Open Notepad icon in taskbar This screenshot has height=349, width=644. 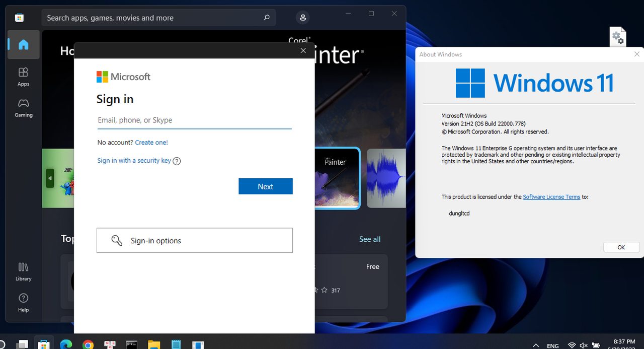pos(176,345)
